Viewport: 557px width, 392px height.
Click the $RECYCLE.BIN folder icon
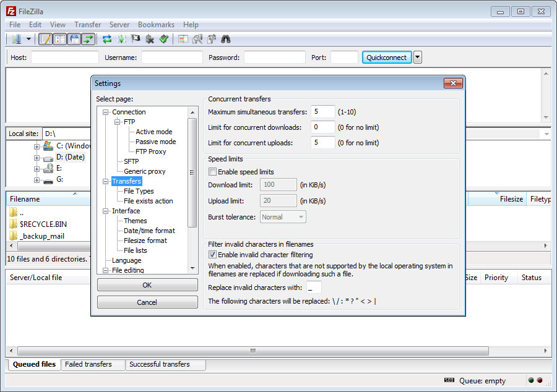(14, 224)
